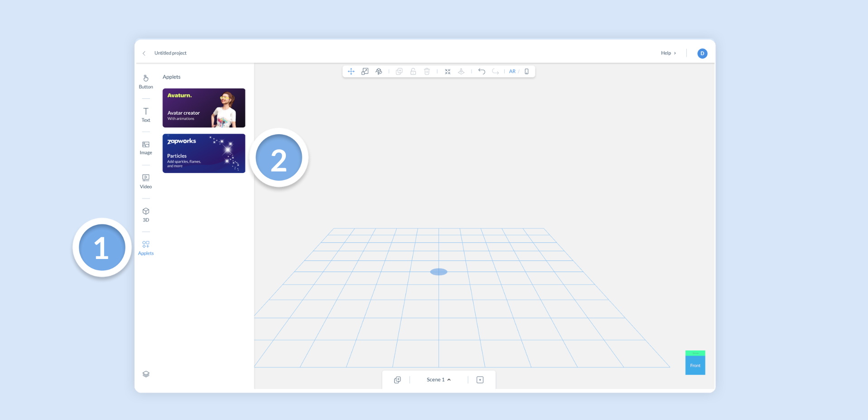
Task: Click the trash delete icon
Action: pyautogui.click(x=427, y=71)
